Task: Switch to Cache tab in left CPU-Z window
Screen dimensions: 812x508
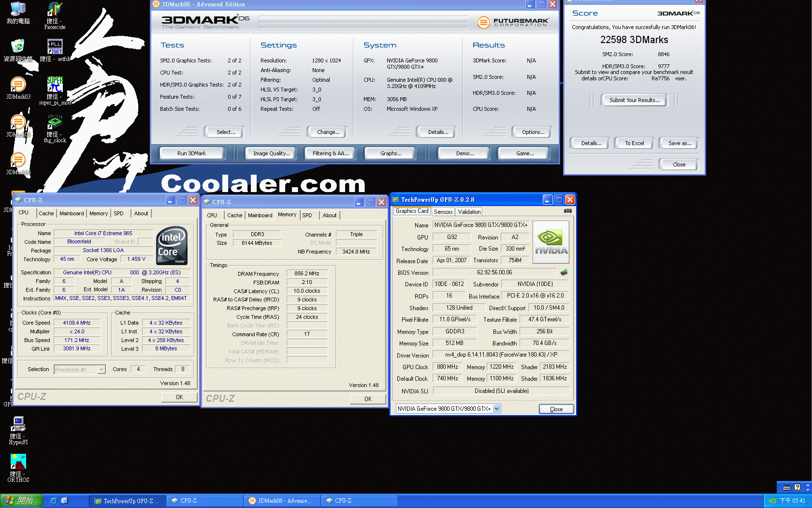Action: (46, 213)
